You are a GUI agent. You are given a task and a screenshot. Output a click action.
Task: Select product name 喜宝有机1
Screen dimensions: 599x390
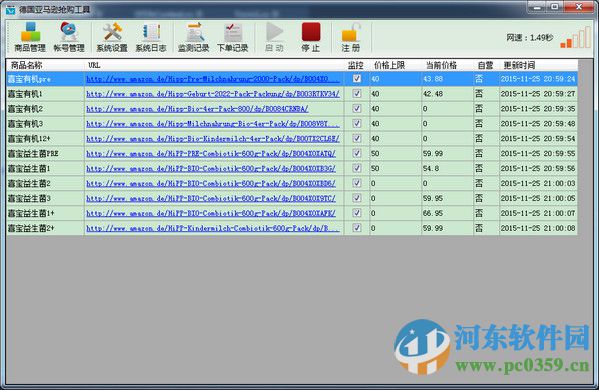click(x=25, y=94)
